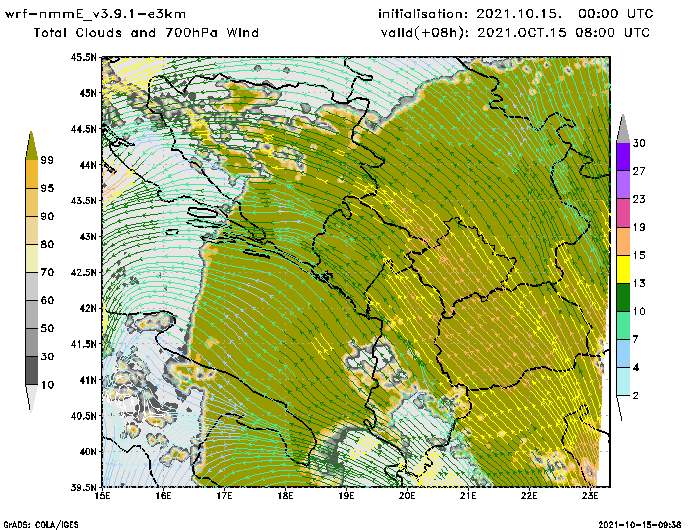700x530 pixels.
Task: Click the 45N latitude label
Action: coord(88,93)
